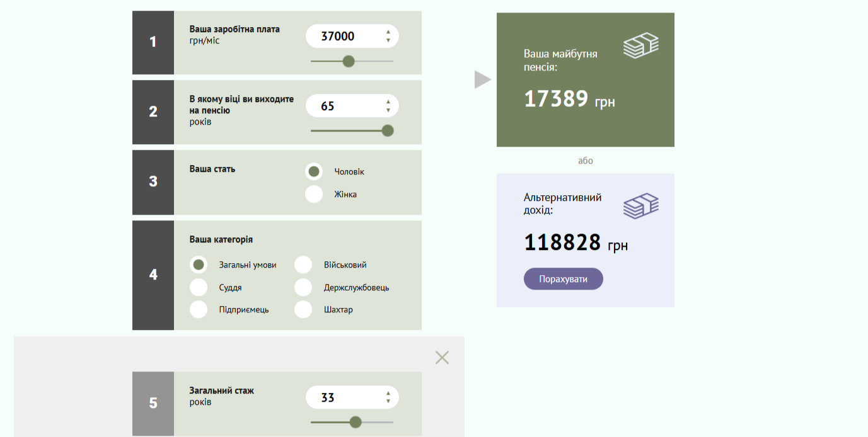Choose the Військовий category

coord(303,265)
